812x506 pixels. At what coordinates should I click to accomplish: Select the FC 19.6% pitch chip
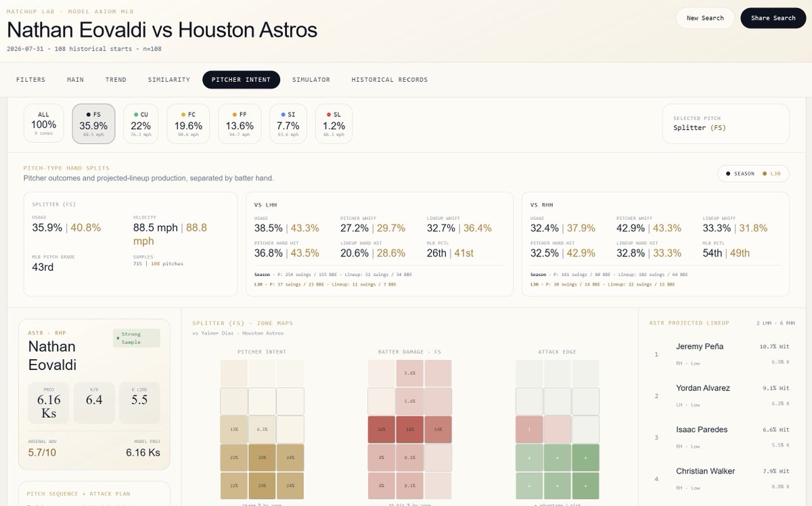pos(188,124)
